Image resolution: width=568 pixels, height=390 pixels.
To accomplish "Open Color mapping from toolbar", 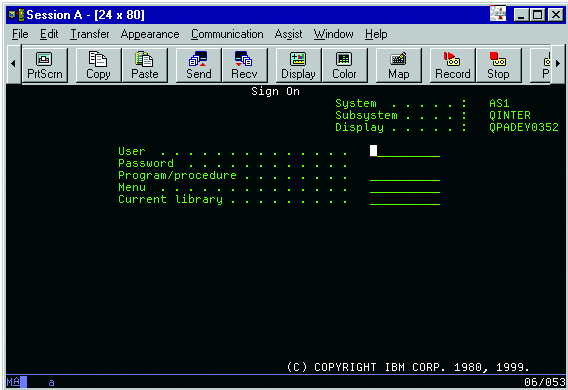I will (344, 66).
